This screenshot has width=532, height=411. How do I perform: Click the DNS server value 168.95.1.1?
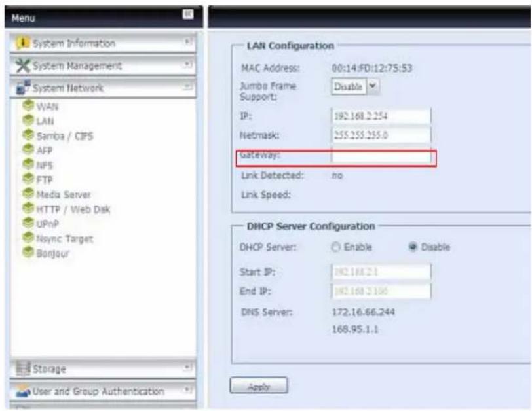355,329
